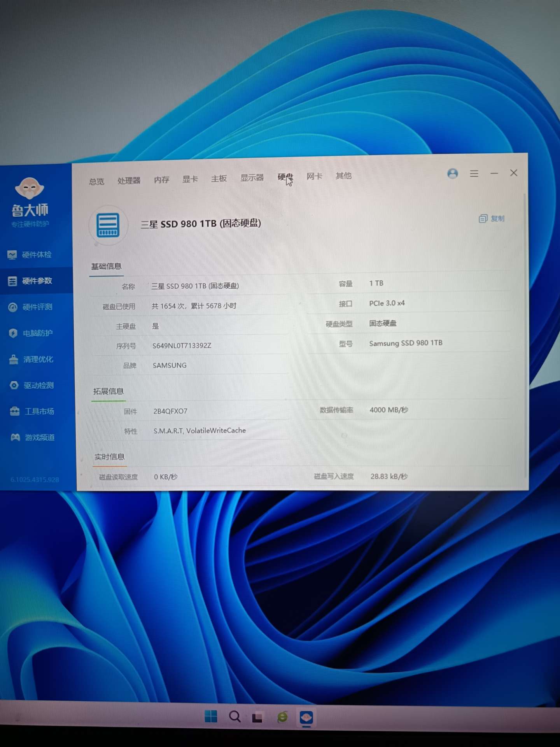Select the 显卡 tab

[190, 179]
